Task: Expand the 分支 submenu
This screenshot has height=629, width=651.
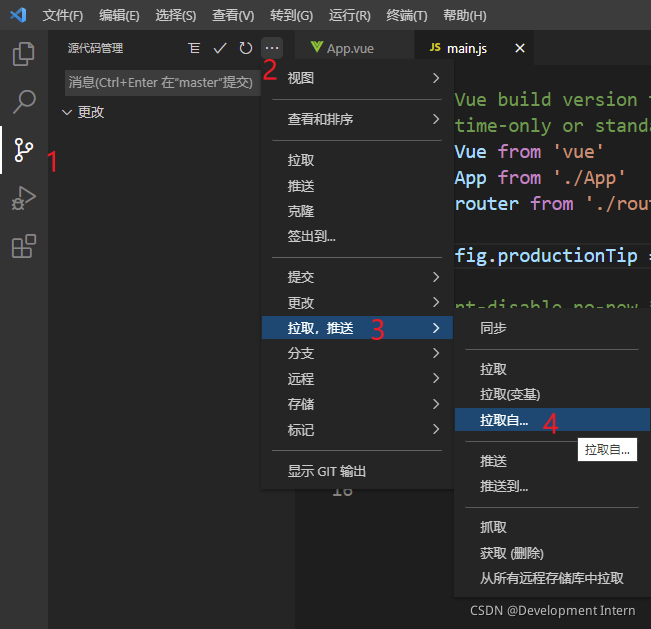Action: [357, 353]
